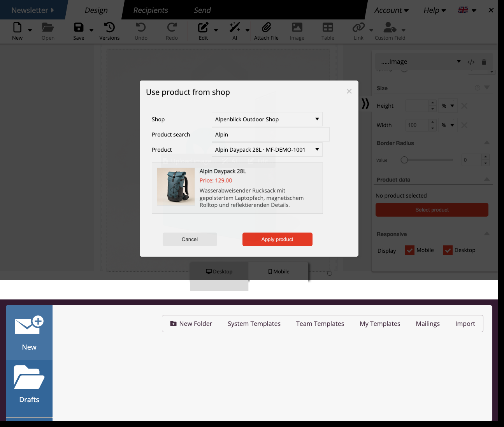Open the Account menu
Viewport: 504px width, 427px height.
(x=392, y=10)
